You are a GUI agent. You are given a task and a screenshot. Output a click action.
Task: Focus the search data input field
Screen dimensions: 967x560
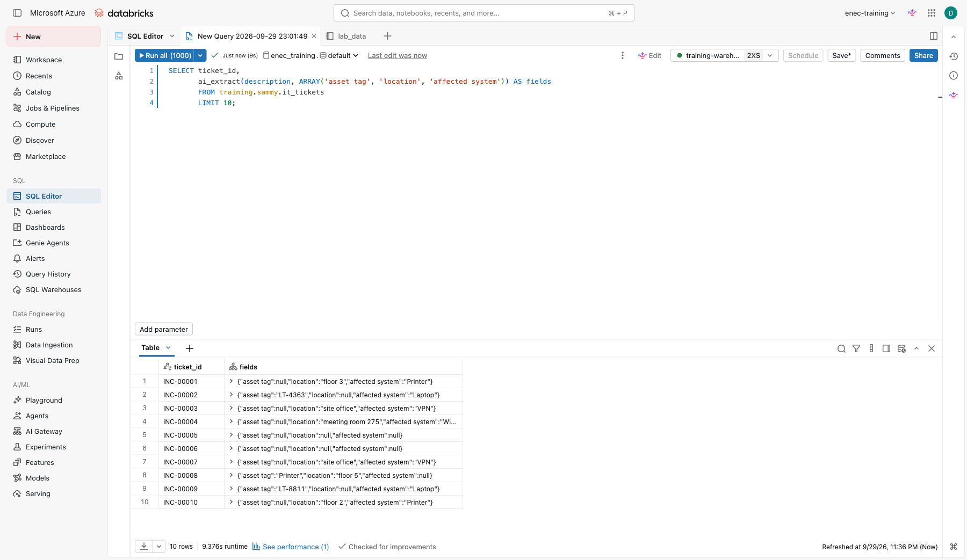[x=484, y=13]
